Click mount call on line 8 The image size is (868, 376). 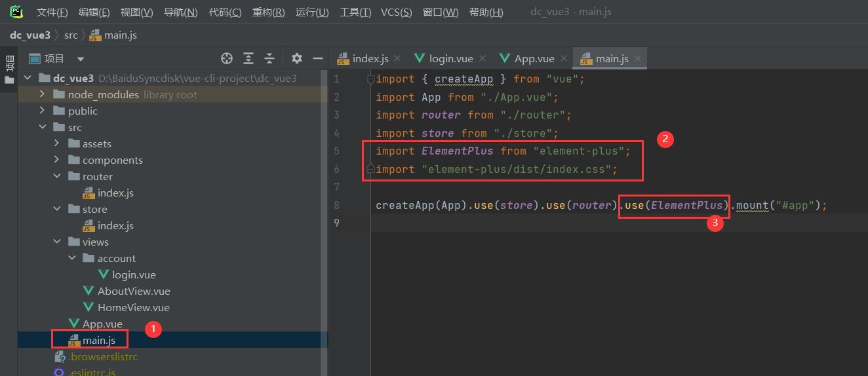pyautogui.click(x=752, y=205)
